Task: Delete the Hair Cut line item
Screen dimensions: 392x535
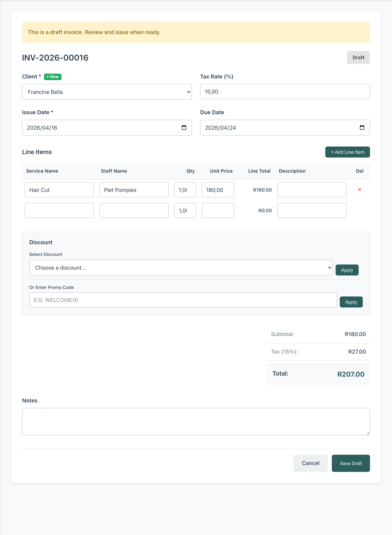Action: click(x=360, y=189)
